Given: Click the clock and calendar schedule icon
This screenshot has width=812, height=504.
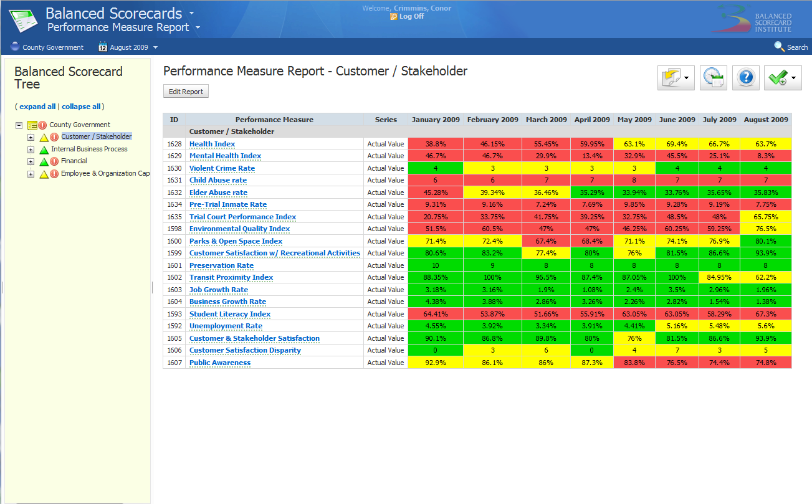Looking at the screenshot, I should 713,78.
